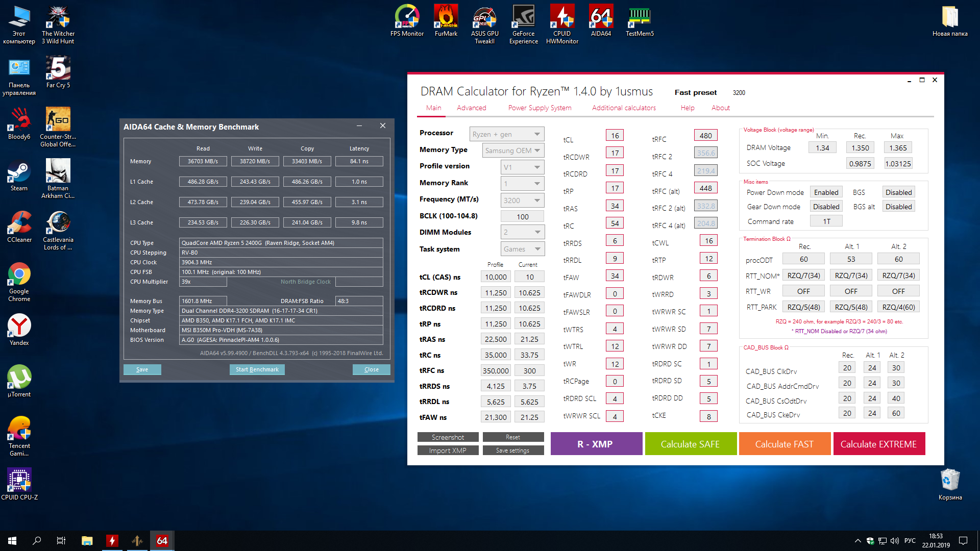This screenshot has height=551, width=980.
Task: Toggle the Gear Down mode Disabled field
Action: tap(826, 207)
